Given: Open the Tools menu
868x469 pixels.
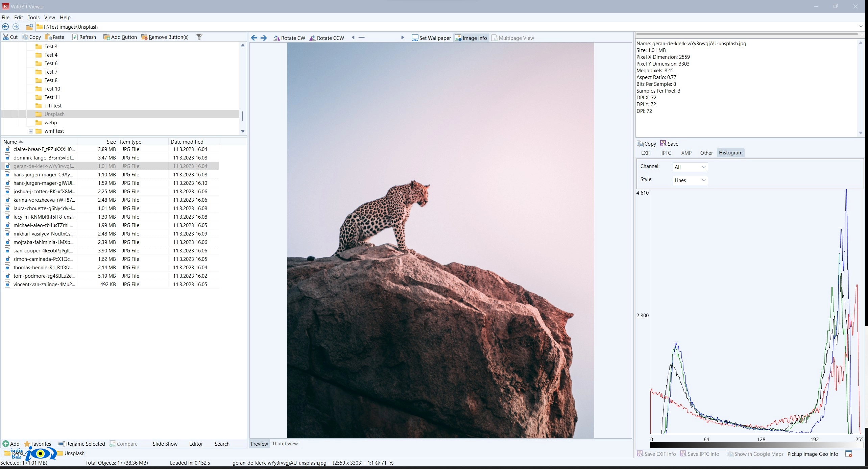Looking at the screenshot, I should (x=33, y=17).
